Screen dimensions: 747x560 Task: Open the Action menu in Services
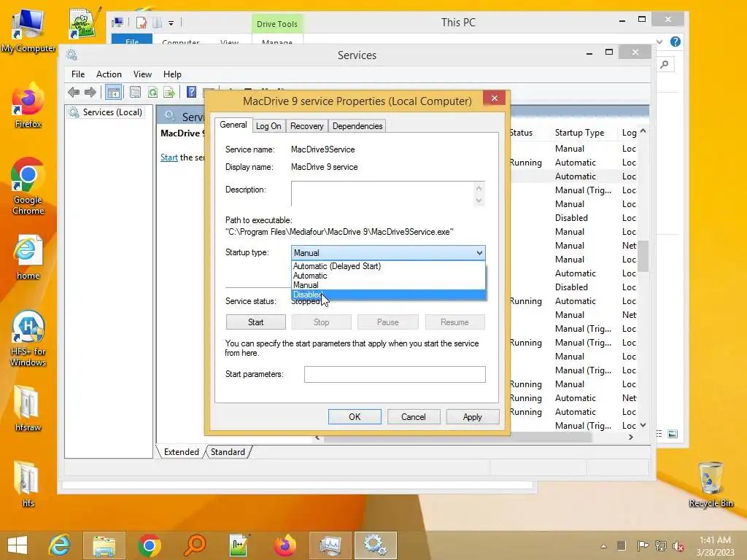point(109,74)
